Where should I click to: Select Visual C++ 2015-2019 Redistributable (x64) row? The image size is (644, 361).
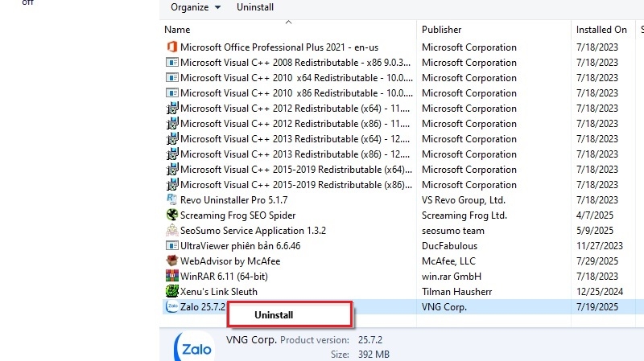coord(291,170)
